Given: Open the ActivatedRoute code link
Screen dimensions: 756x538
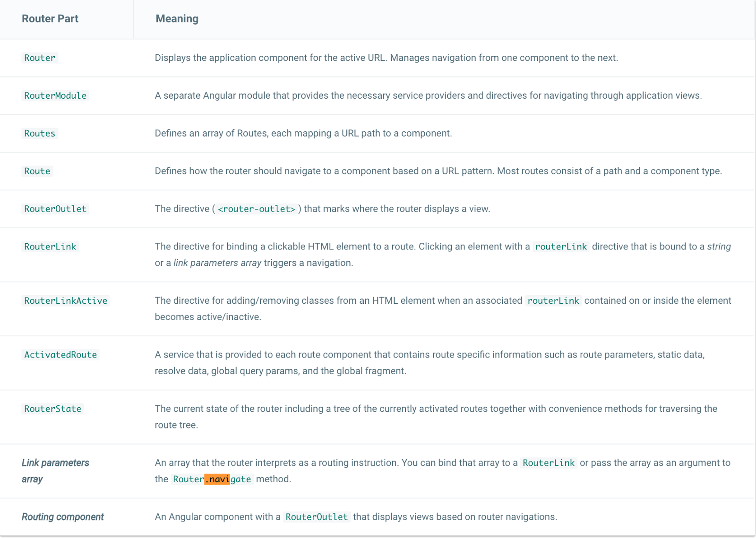Looking at the screenshot, I should click(x=60, y=355).
